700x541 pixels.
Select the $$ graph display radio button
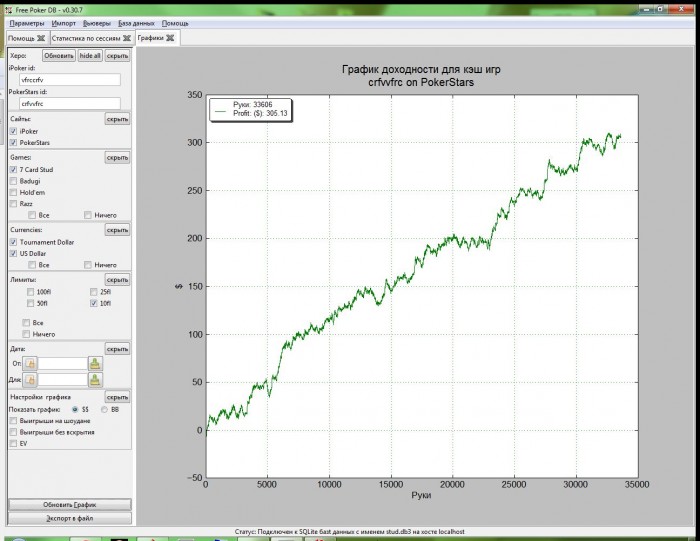[x=75, y=409]
